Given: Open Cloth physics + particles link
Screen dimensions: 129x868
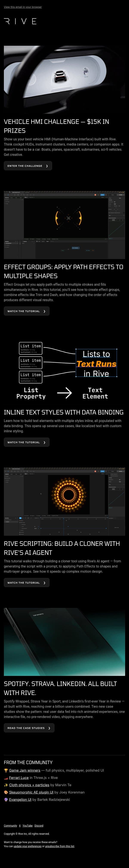Looking at the screenshot, I should (29, 785).
